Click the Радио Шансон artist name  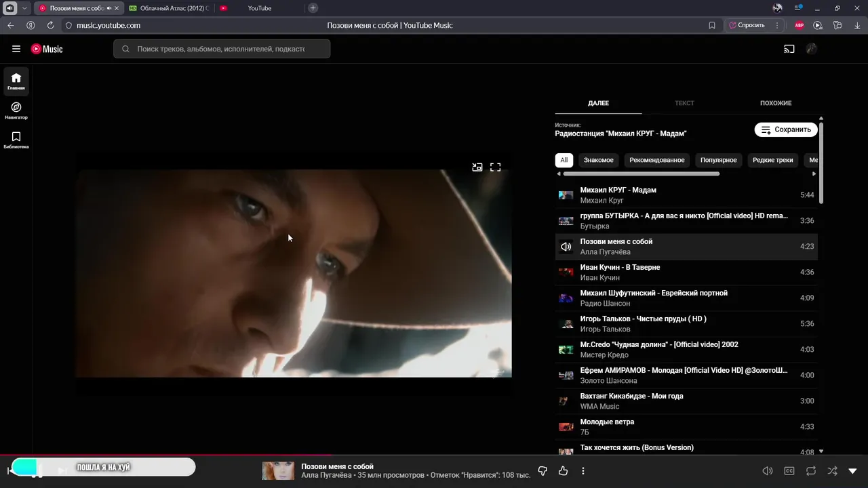click(x=605, y=304)
